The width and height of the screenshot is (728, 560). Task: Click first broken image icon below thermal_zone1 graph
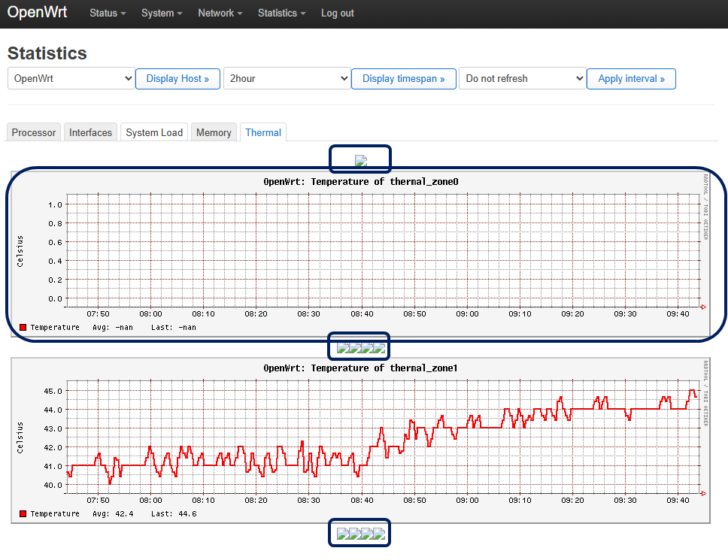(342, 534)
